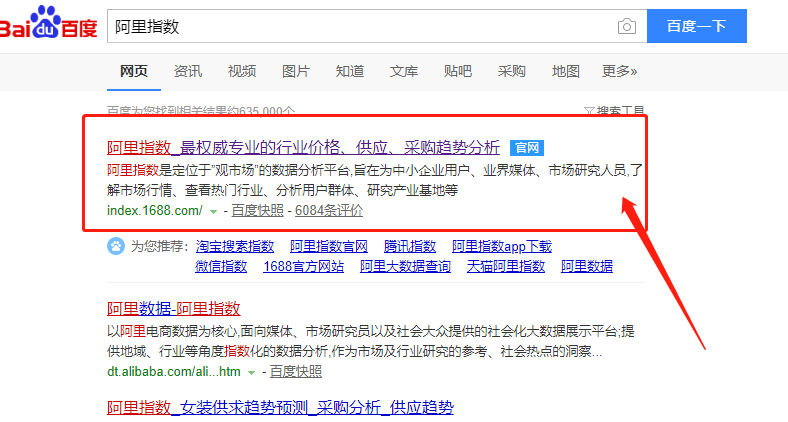Screen dimensions: 788x422
Task: Click the paw recommendation icon
Action: (x=116, y=246)
